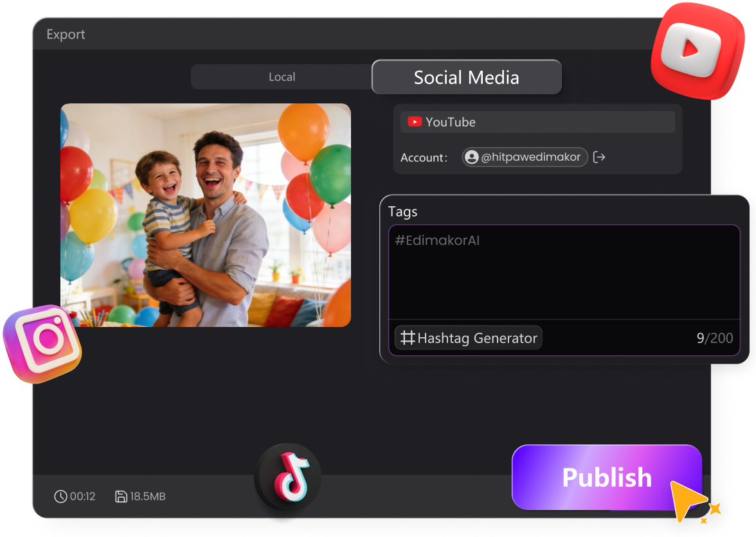Click inside the Tags text field
Viewport: 756px width, 537px height.
pos(564,272)
